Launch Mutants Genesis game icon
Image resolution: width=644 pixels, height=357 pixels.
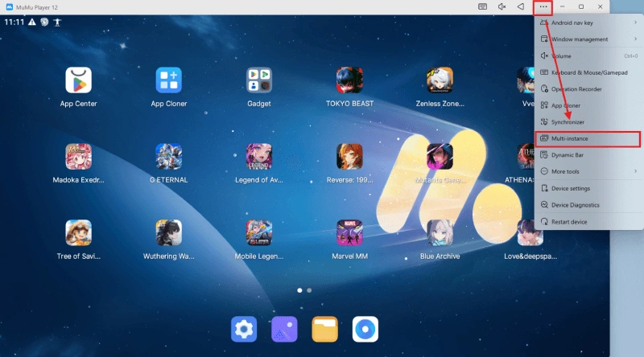pyautogui.click(x=440, y=157)
